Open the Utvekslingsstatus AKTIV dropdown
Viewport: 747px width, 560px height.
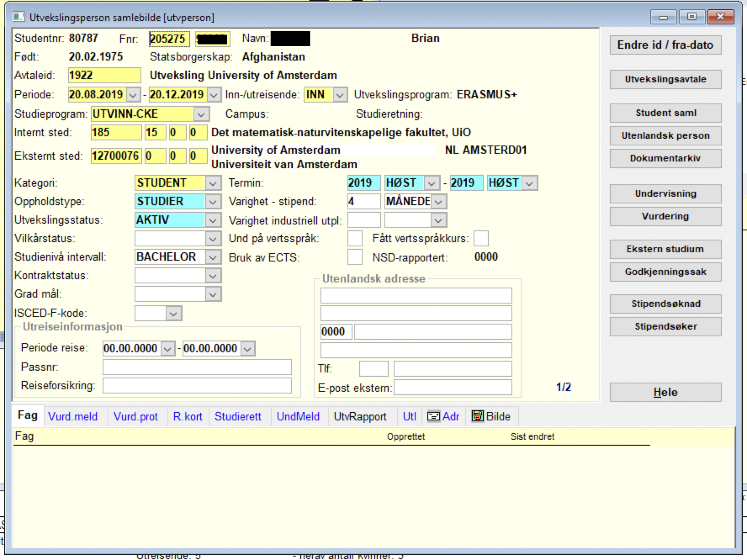click(213, 220)
